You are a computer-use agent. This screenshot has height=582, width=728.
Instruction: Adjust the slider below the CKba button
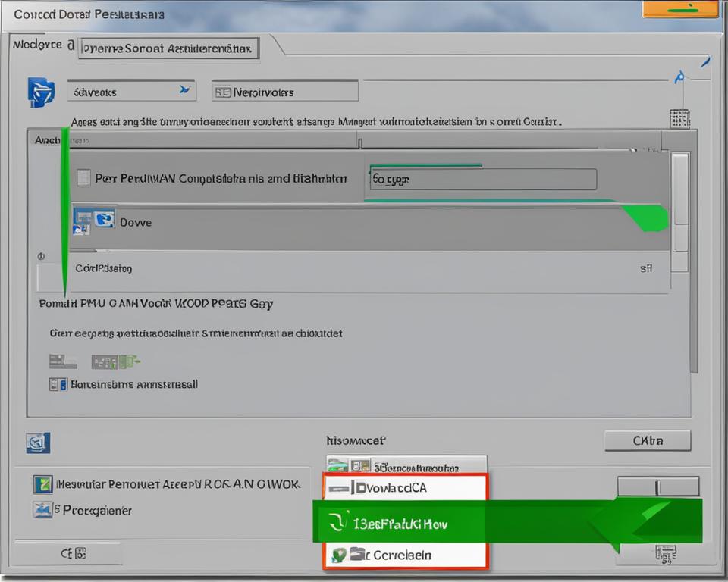pyautogui.click(x=658, y=487)
